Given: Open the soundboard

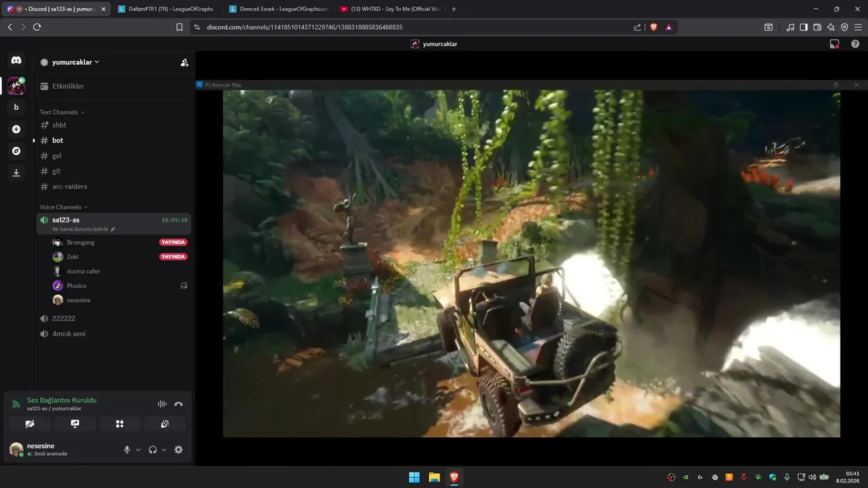Looking at the screenshot, I should point(165,424).
